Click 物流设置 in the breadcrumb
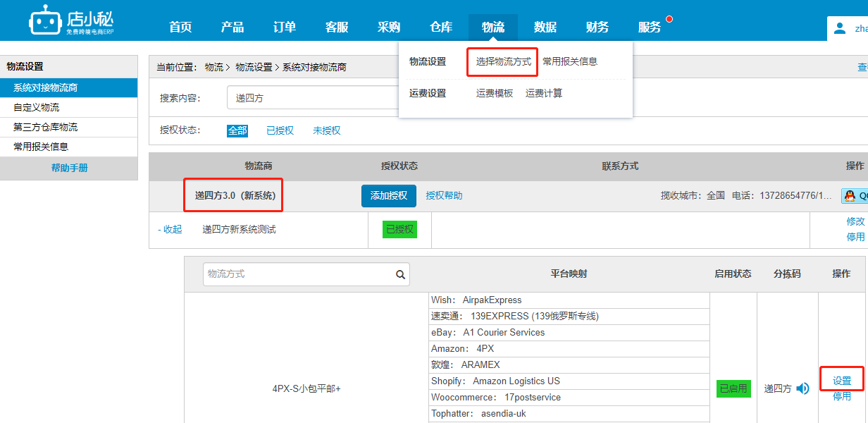The image size is (868, 423). pyautogui.click(x=254, y=67)
